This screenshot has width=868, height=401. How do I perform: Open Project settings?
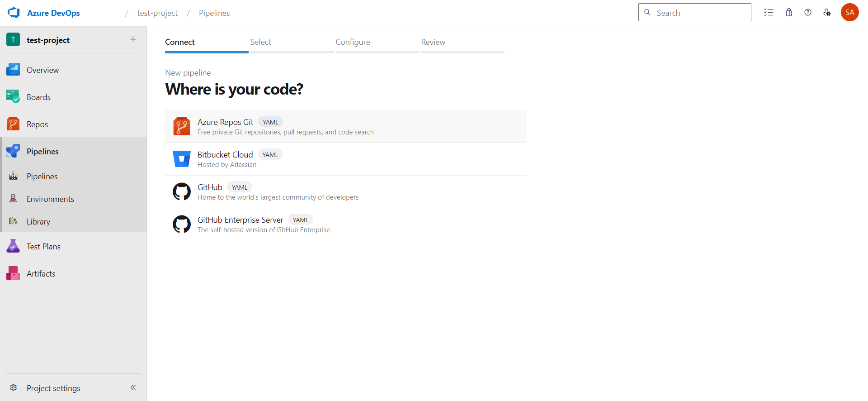coord(53,388)
